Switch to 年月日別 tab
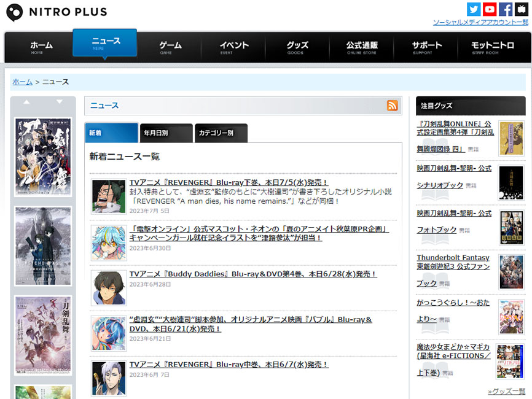The width and height of the screenshot is (532, 399). coord(166,133)
